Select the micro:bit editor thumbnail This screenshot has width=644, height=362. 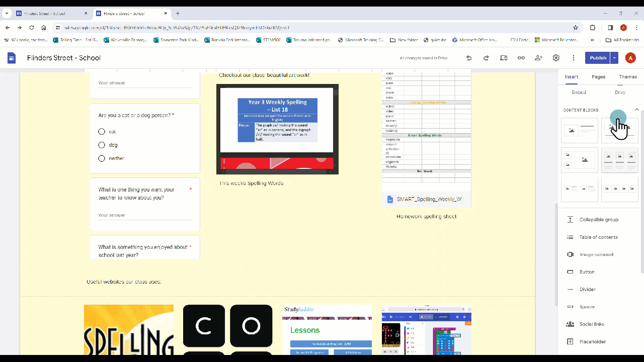point(427,329)
